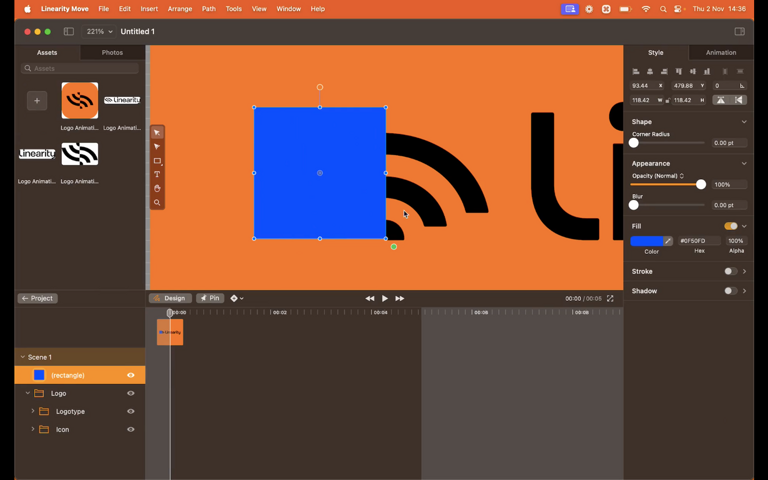
Task: Select the Zoom magnifier tool
Action: pyautogui.click(x=157, y=202)
